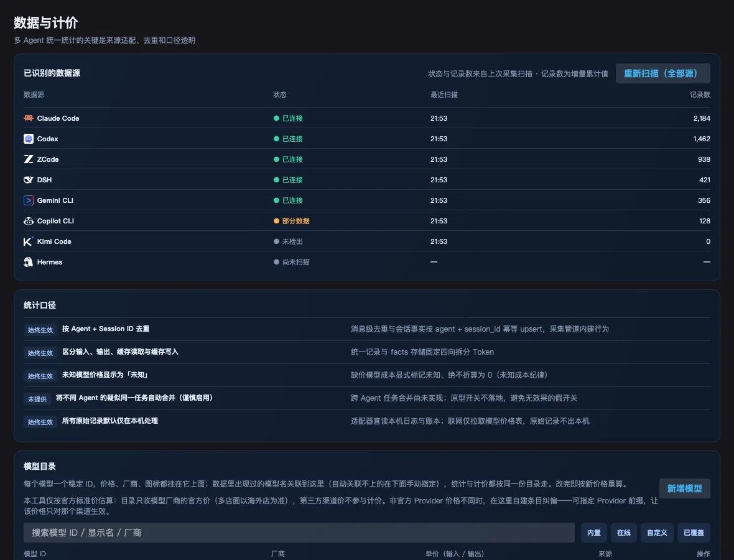734x560 pixels.
Task: Click the DSH source icon
Action: click(29, 180)
